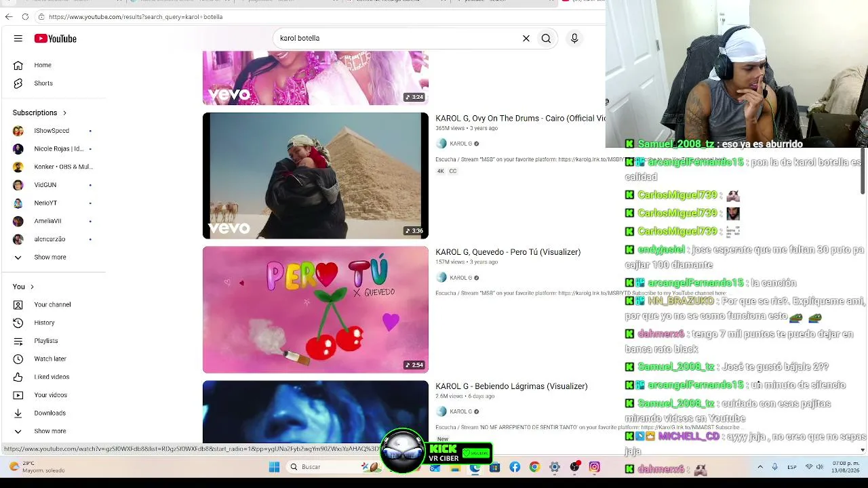The image size is (868, 488).
Task: Play the Bebiendo Lágrimas video thumbnail
Action: 315,412
